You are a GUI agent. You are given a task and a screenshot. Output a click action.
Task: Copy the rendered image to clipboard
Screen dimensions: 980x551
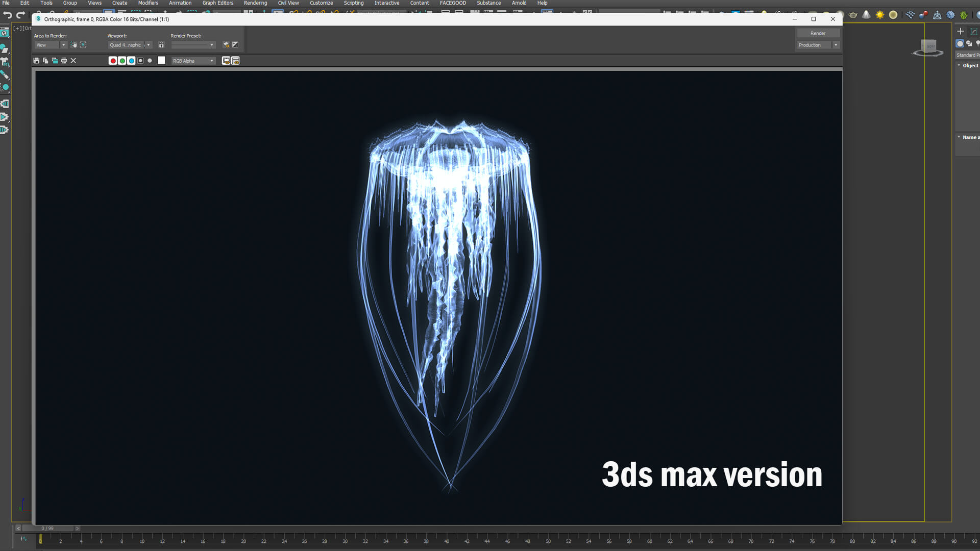coord(45,61)
